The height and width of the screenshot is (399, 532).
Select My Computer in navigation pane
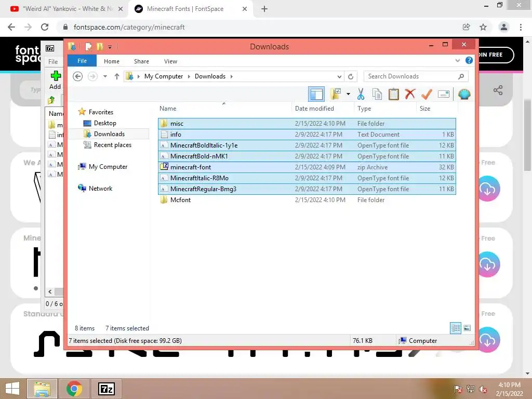coord(108,167)
